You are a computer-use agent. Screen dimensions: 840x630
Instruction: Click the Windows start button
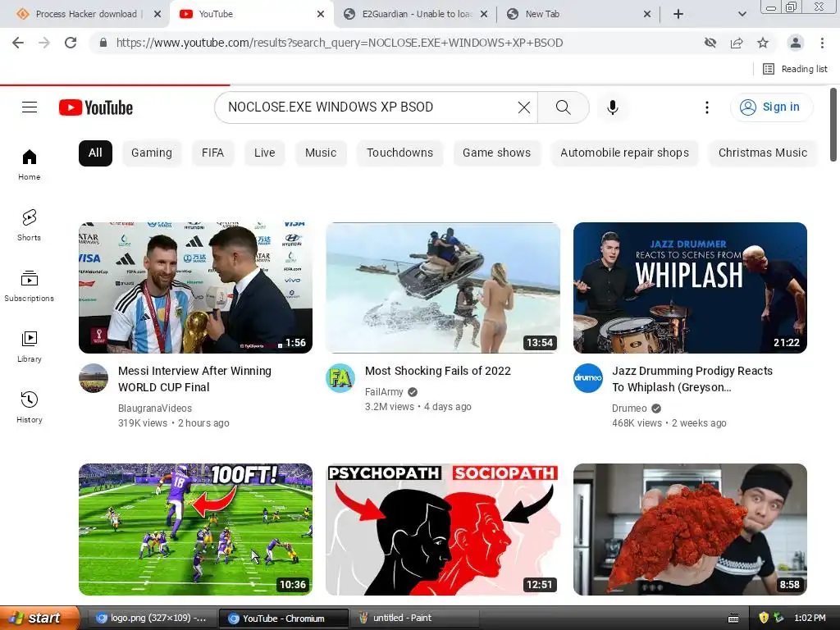click(39, 618)
